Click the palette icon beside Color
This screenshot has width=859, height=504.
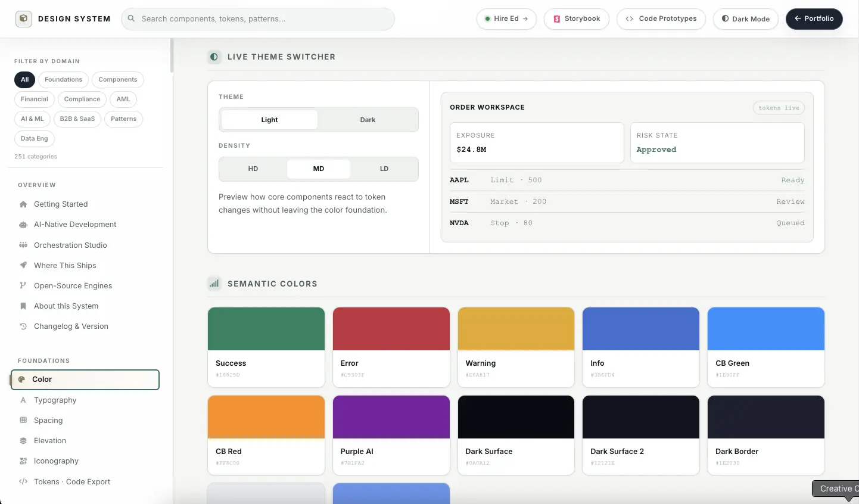[21, 379]
